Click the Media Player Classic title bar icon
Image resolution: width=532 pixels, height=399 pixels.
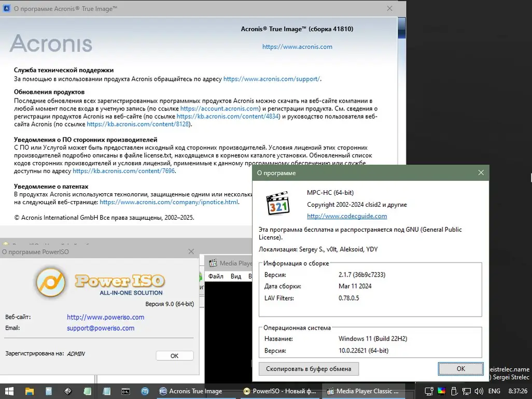(213, 263)
